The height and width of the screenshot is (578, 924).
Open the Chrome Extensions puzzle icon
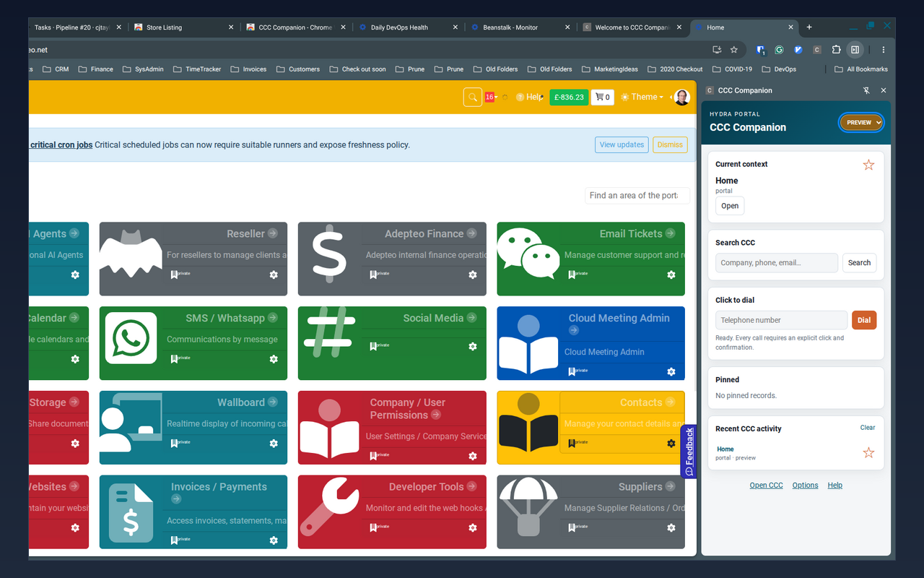click(x=836, y=50)
